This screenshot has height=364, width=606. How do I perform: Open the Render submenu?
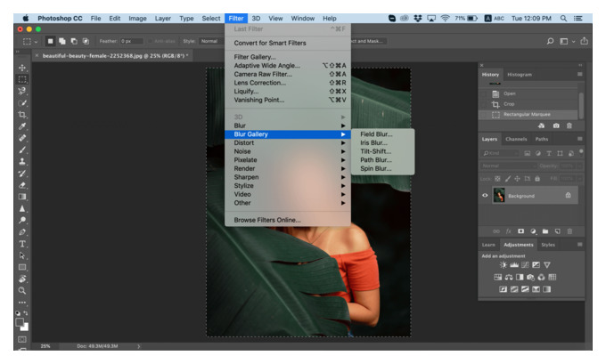pyautogui.click(x=288, y=168)
